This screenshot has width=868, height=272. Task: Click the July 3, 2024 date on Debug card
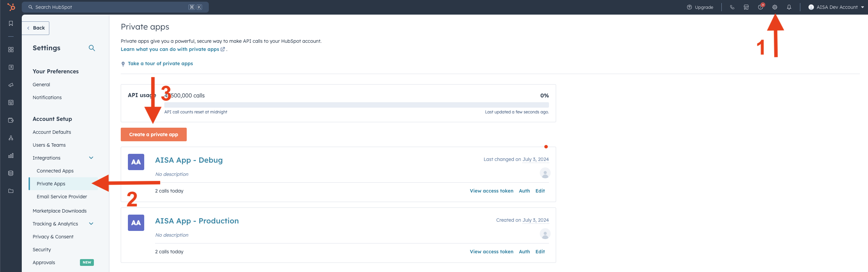point(535,159)
